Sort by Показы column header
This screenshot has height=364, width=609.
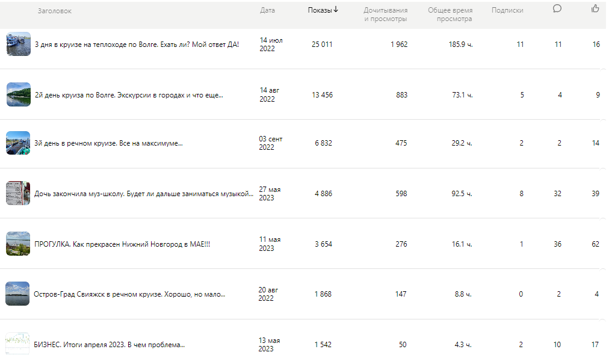[x=320, y=10]
